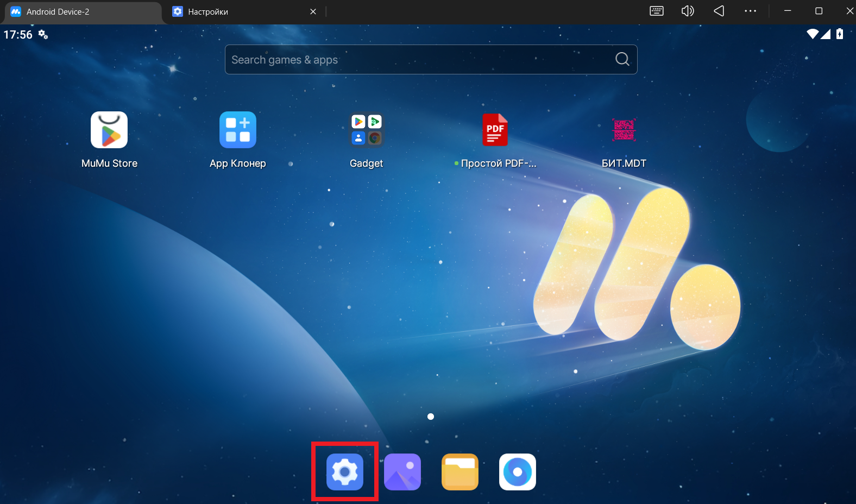Switch to the Настройки tab
Screen dimensions: 856x504
pyautogui.click(x=239, y=12)
